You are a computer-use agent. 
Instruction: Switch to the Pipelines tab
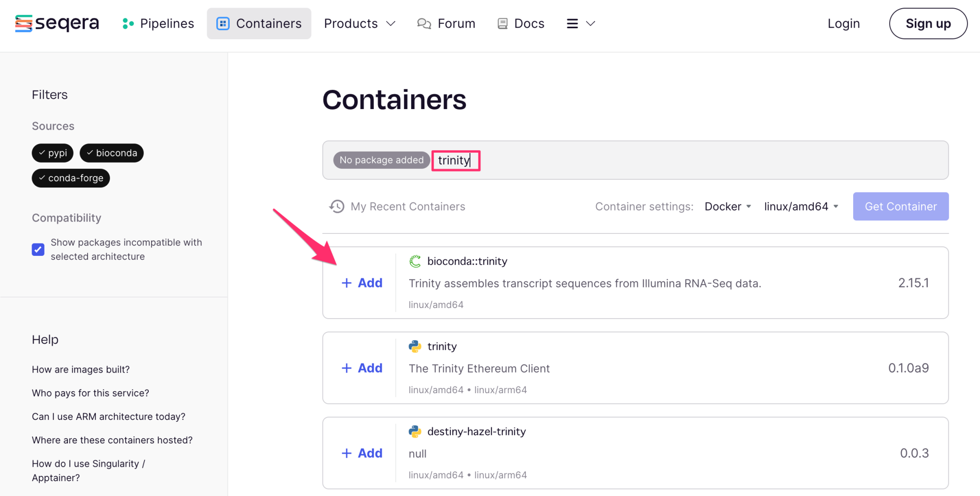click(x=167, y=23)
